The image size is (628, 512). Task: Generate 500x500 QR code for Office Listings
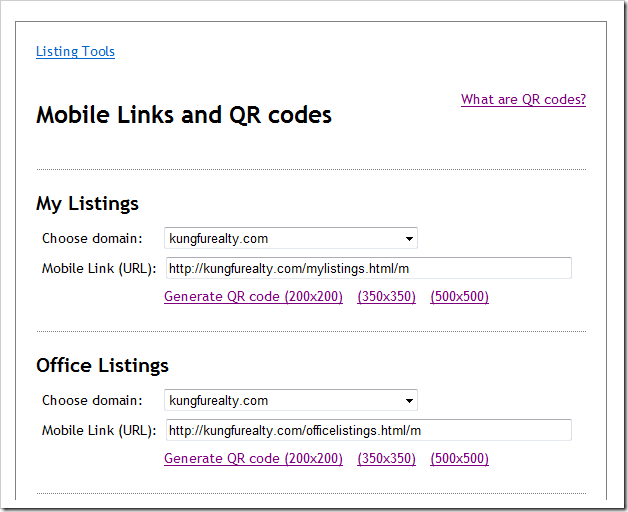pos(459,459)
